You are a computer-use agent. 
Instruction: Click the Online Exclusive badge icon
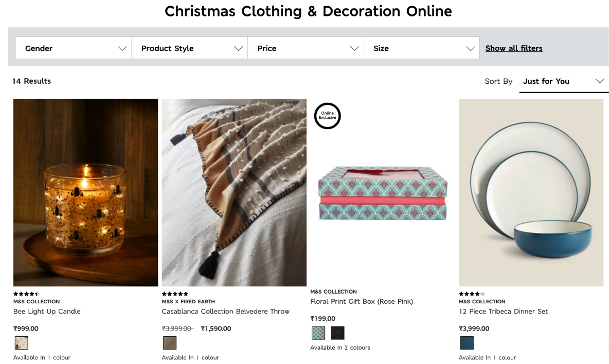pos(327,116)
